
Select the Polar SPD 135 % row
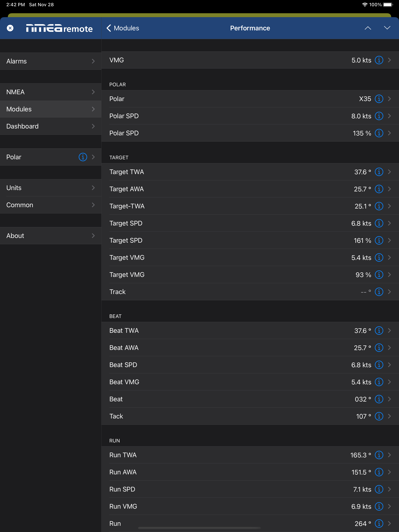click(x=241, y=133)
